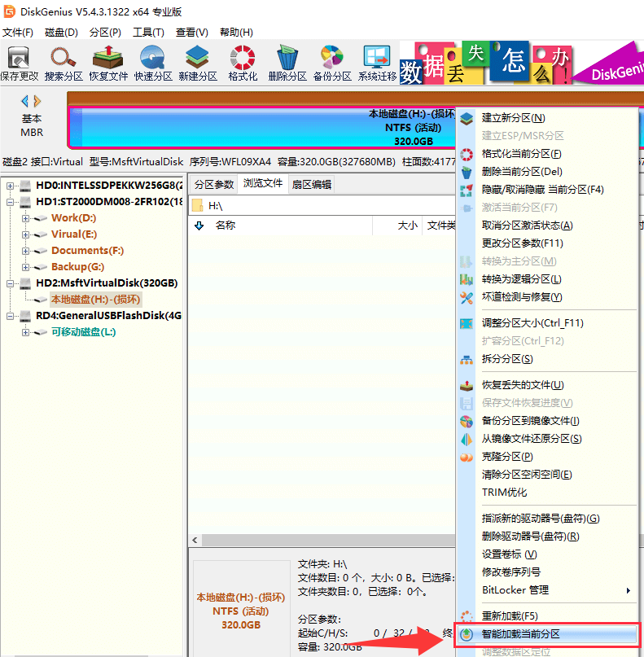Open the 分区(P) menu
Screen dimensions: 644x657
point(105,33)
